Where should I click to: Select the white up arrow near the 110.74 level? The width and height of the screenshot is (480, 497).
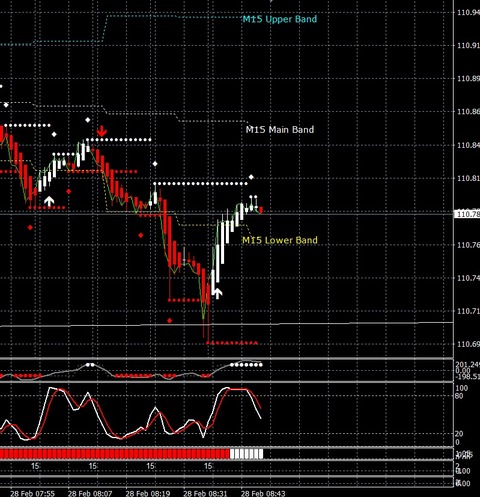(x=217, y=293)
